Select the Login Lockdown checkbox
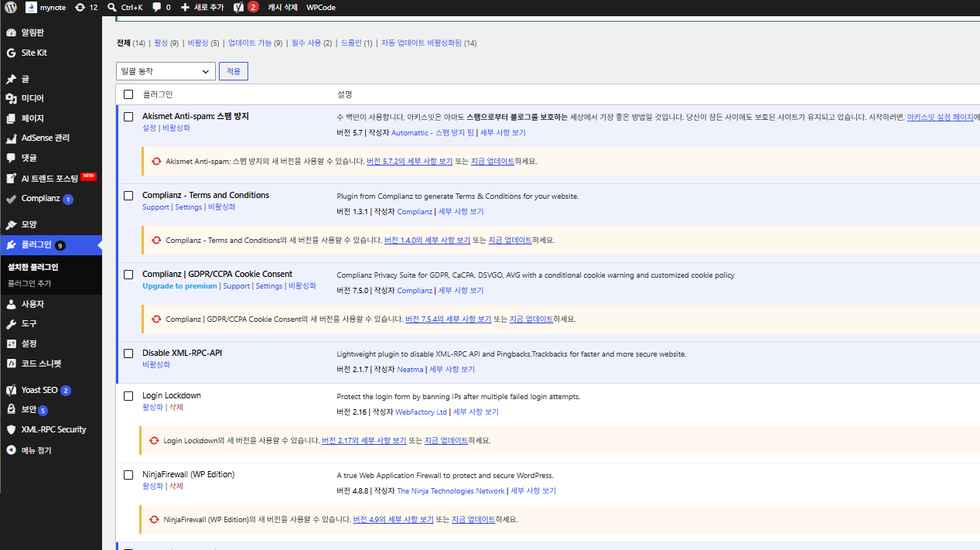 pyautogui.click(x=128, y=395)
